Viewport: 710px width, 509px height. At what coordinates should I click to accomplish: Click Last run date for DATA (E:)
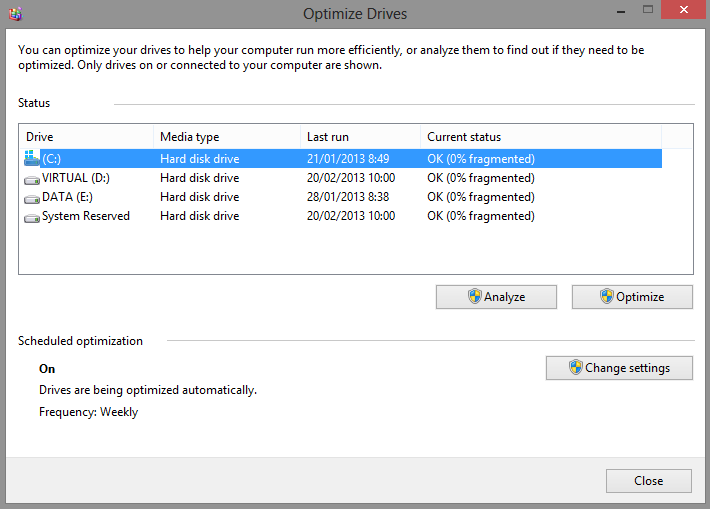348,197
